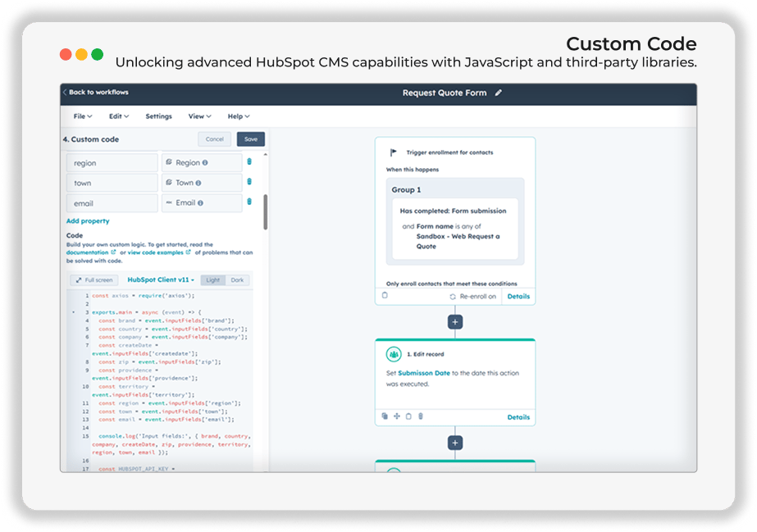Click the clipboard icon in trigger card footer

tap(385, 295)
